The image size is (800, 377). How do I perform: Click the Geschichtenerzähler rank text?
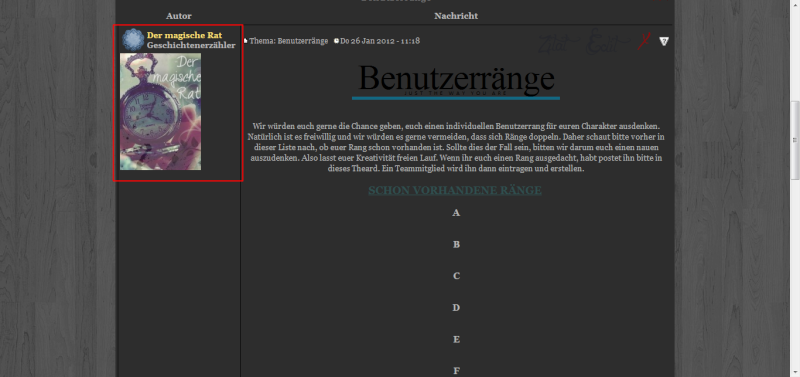(x=191, y=45)
